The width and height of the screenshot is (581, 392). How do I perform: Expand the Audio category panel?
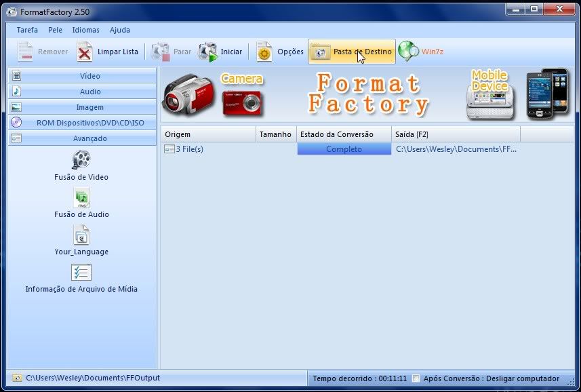tap(82, 92)
